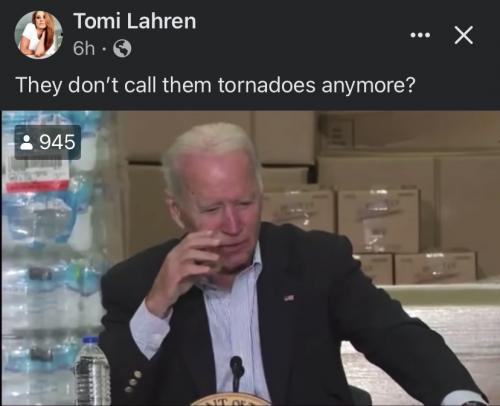The image size is (500, 406).
Task: Click the Tomi Lahren name link
Action: (134, 21)
